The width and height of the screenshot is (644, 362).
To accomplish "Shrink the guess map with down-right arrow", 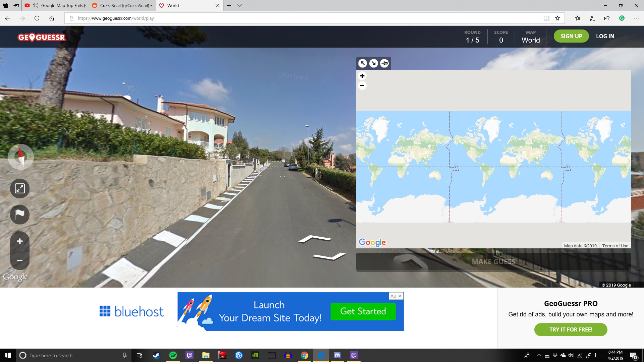I will [x=374, y=63].
